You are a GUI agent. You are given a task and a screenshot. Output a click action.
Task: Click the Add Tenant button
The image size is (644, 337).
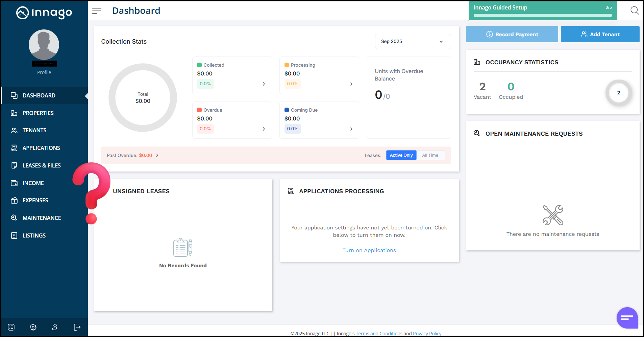[600, 34]
